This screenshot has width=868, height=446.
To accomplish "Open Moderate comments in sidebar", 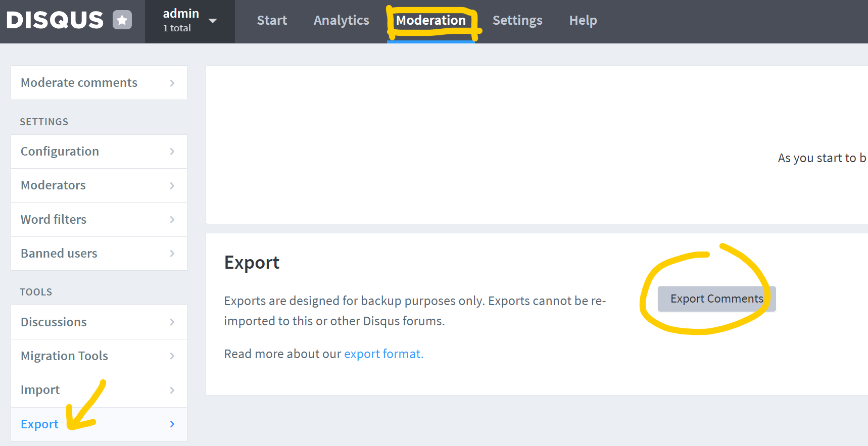I will click(x=79, y=83).
